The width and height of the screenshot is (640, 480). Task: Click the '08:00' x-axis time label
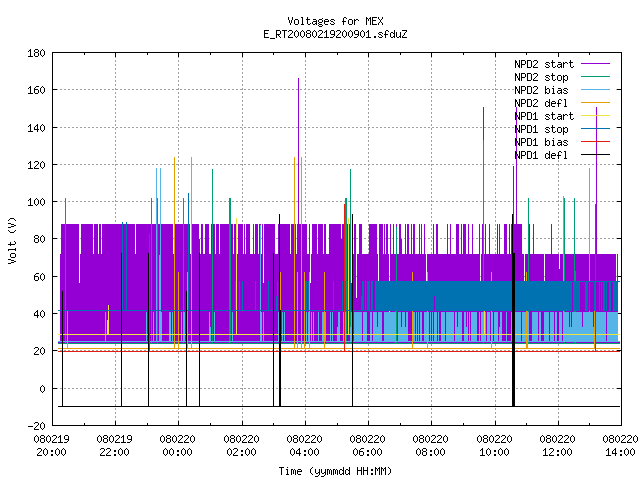[x=430, y=452]
